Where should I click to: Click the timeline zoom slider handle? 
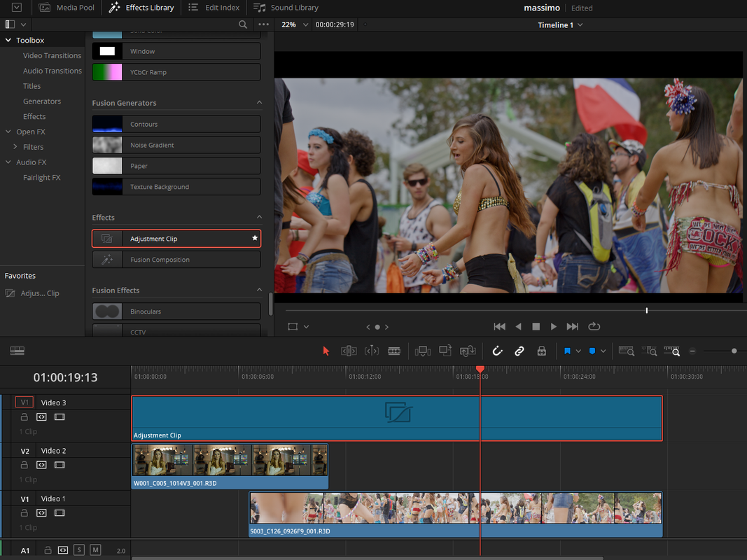coord(734,351)
